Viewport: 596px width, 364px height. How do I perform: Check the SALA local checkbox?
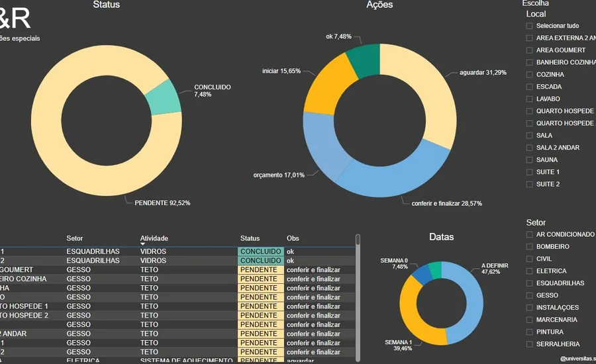pos(529,135)
